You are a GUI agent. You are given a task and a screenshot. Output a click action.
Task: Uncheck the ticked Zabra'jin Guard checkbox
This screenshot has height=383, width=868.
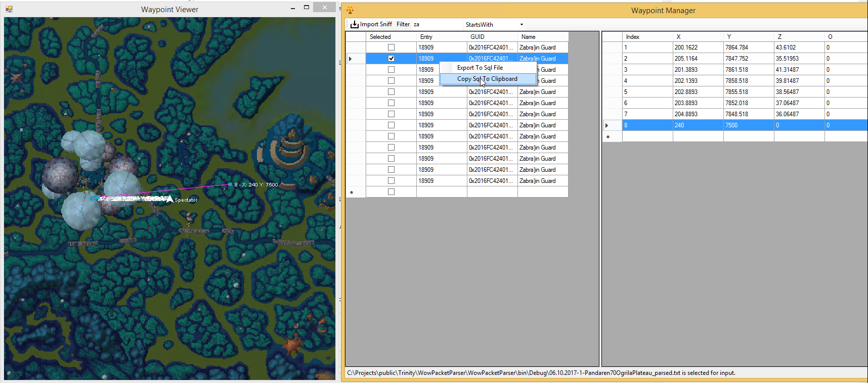coord(391,59)
